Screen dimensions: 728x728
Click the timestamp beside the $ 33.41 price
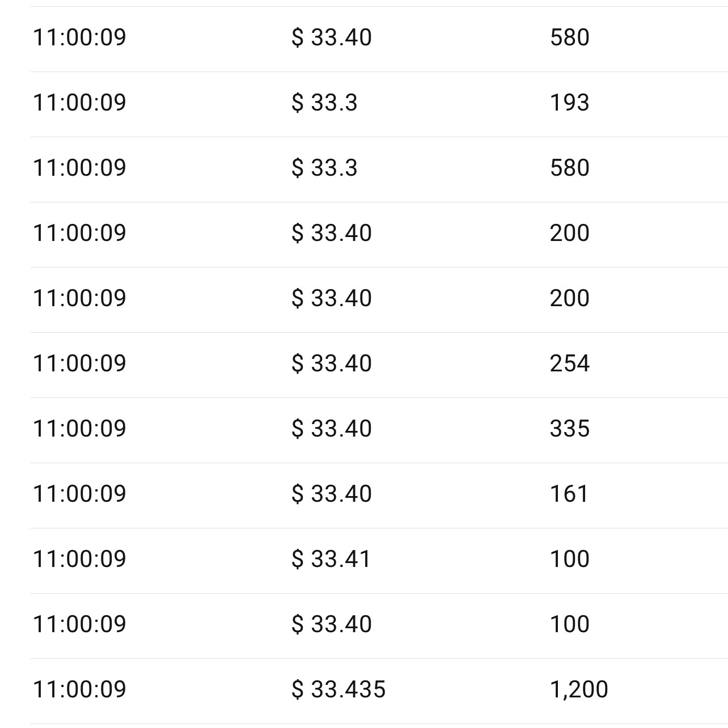pos(79,559)
